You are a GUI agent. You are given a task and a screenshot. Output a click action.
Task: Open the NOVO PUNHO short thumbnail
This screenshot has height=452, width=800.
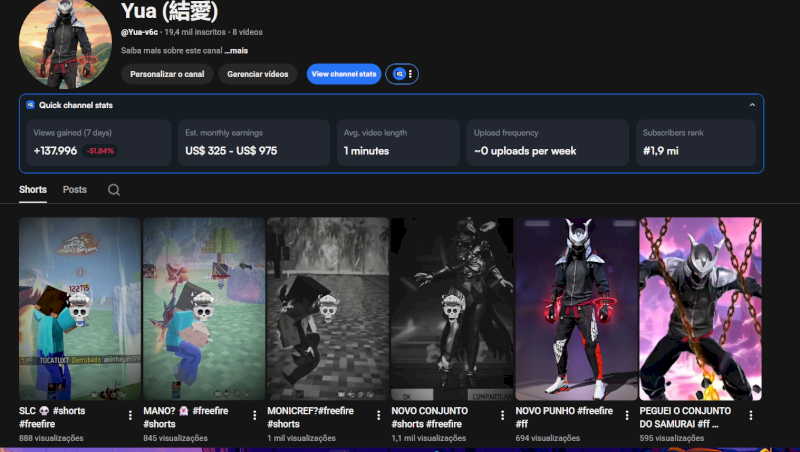577,309
